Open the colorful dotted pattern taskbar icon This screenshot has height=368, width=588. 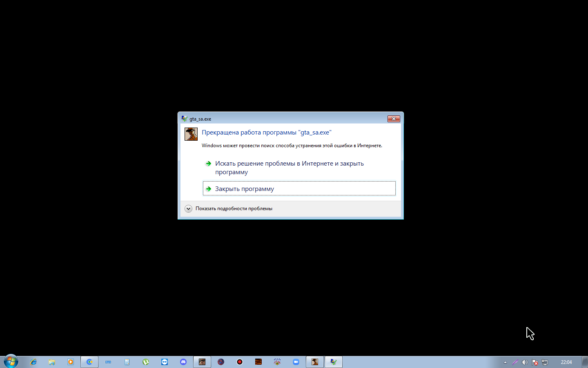[x=277, y=362]
